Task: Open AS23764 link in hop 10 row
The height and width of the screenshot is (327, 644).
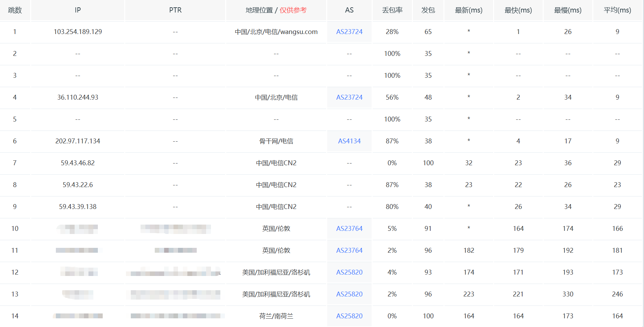Action: point(349,228)
